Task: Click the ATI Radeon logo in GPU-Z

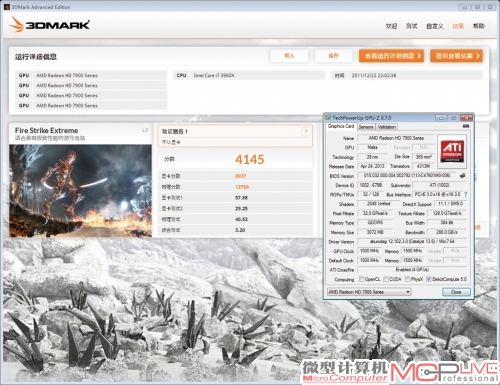Action: (x=452, y=151)
